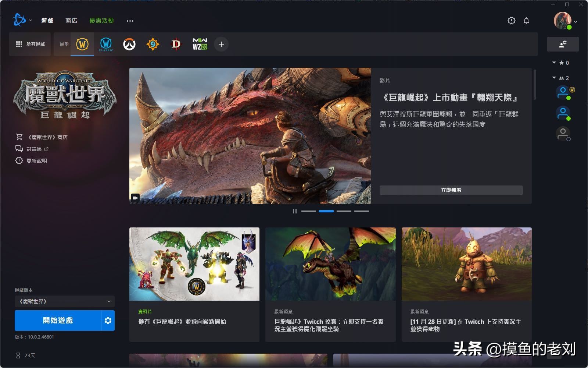Open the notifications bell
The height and width of the screenshot is (368, 588).
527,21
